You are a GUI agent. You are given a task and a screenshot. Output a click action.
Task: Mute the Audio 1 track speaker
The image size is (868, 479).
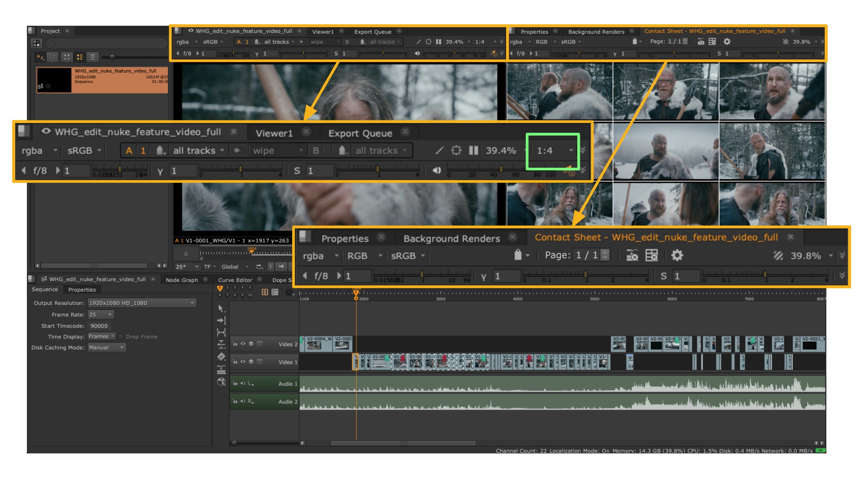[243, 383]
